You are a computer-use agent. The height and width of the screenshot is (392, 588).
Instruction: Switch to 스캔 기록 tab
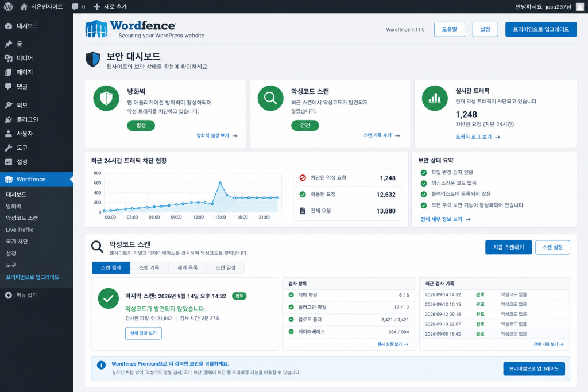(x=149, y=267)
